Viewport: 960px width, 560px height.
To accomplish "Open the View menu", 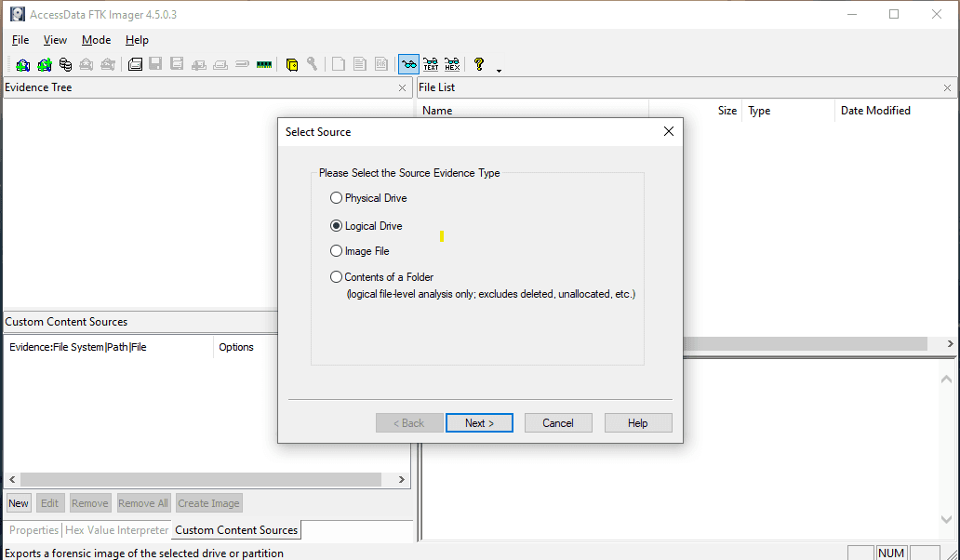I will tap(55, 40).
